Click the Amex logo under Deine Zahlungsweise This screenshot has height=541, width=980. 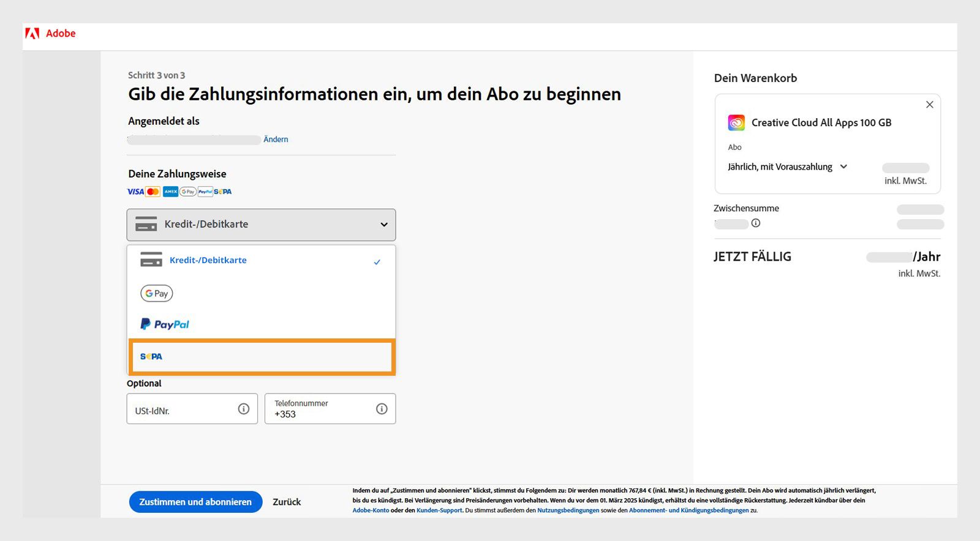[170, 192]
